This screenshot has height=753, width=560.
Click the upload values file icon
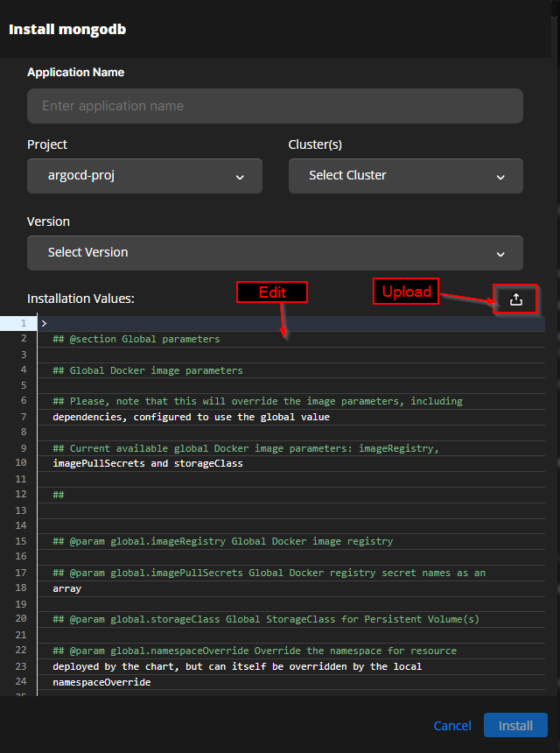pos(516,299)
